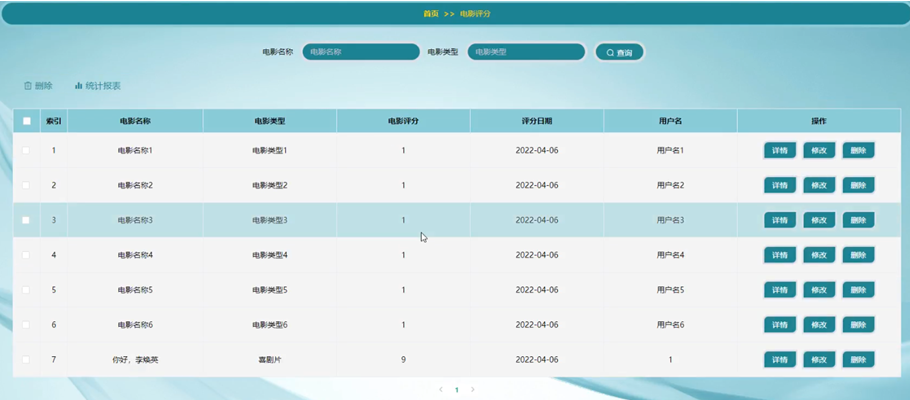Go to next page arrow
This screenshot has width=910, height=400.
coord(472,390)
